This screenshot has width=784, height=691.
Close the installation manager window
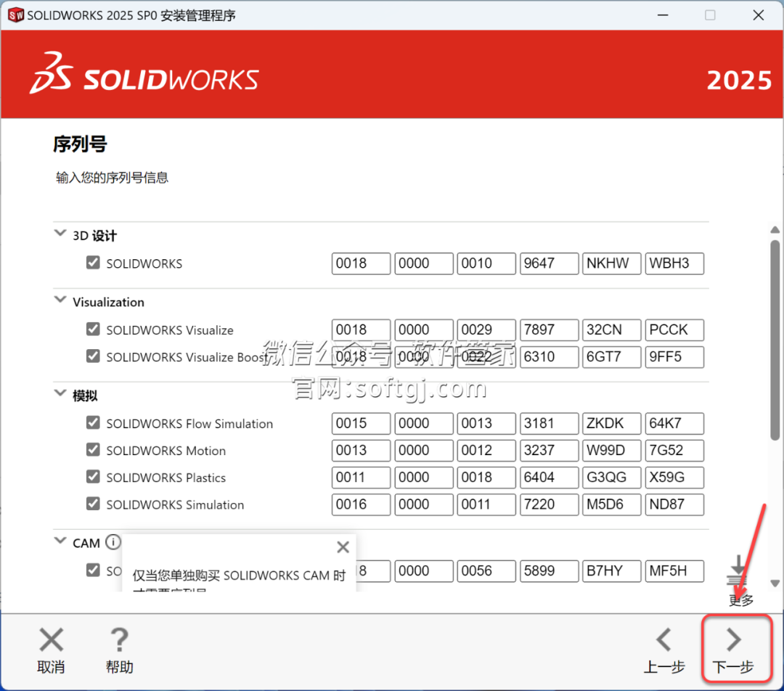click(x=758, y=15)
